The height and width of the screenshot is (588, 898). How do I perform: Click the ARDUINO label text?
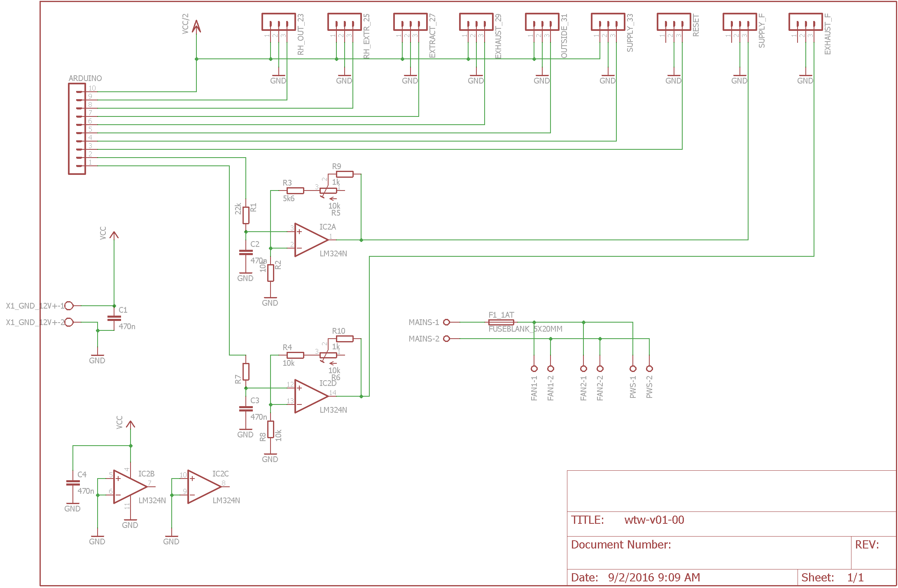85,78
